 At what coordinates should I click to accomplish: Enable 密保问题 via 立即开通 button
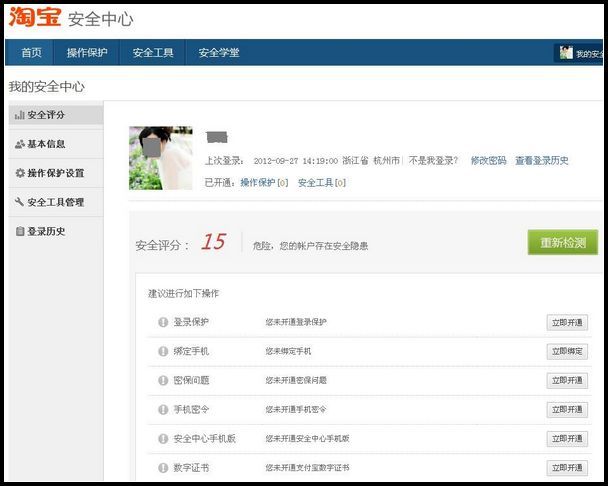567,380
